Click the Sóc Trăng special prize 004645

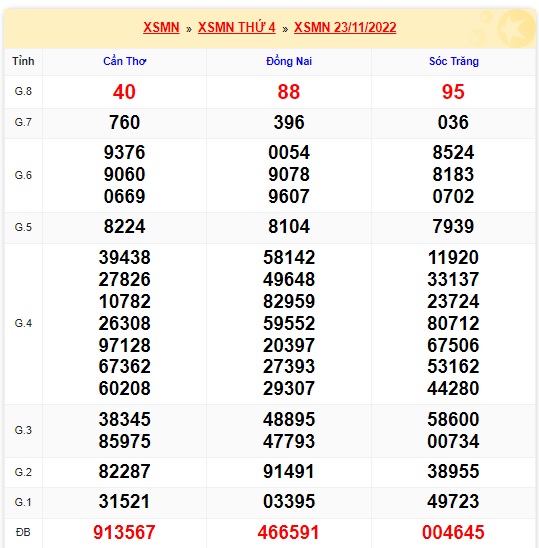click(x=453, y=532)
